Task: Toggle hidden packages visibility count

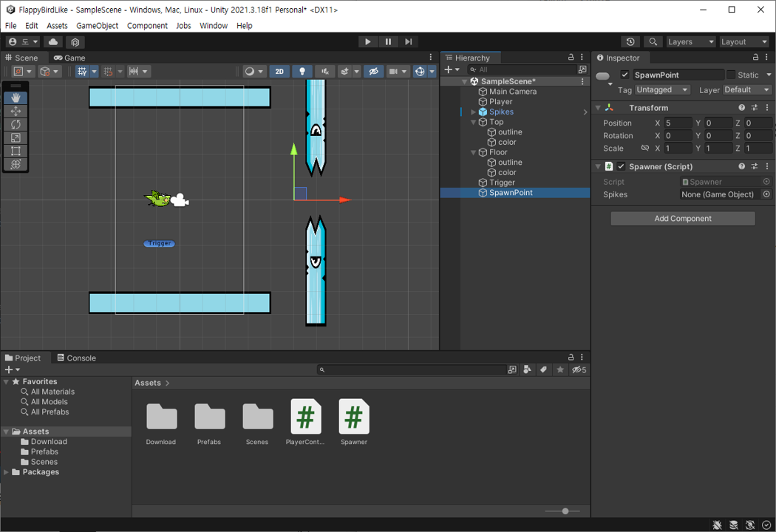Action: click(x=579, y=369)
